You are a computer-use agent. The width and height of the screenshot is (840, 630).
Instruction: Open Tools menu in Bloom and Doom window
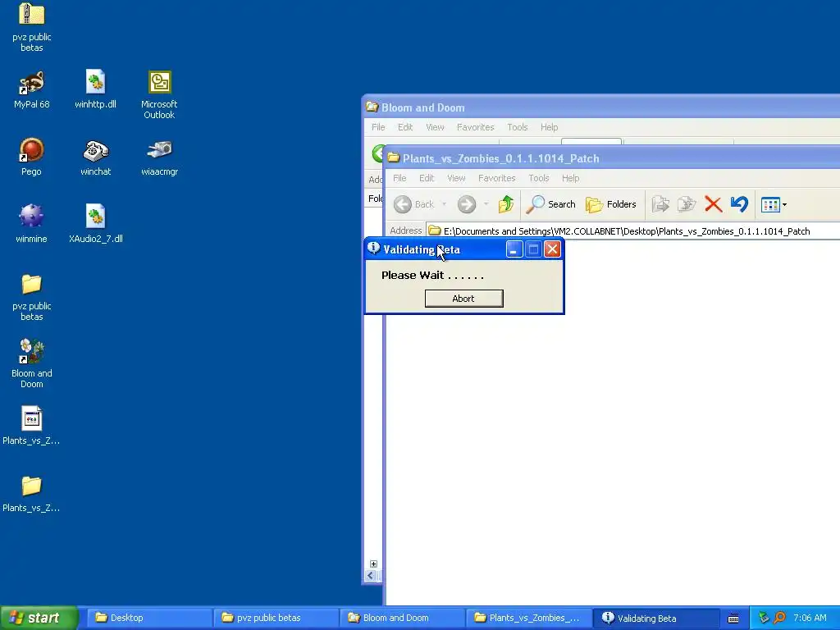click(x=517, y=127)
